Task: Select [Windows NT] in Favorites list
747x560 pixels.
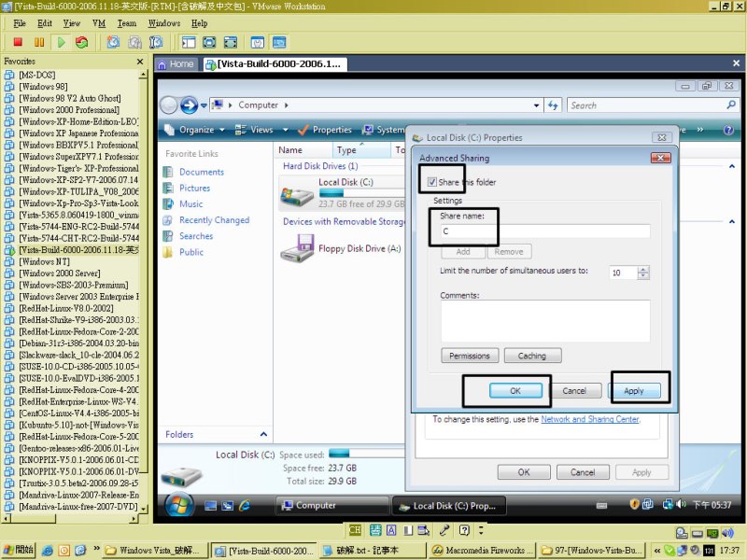Action: coord(44,262)
